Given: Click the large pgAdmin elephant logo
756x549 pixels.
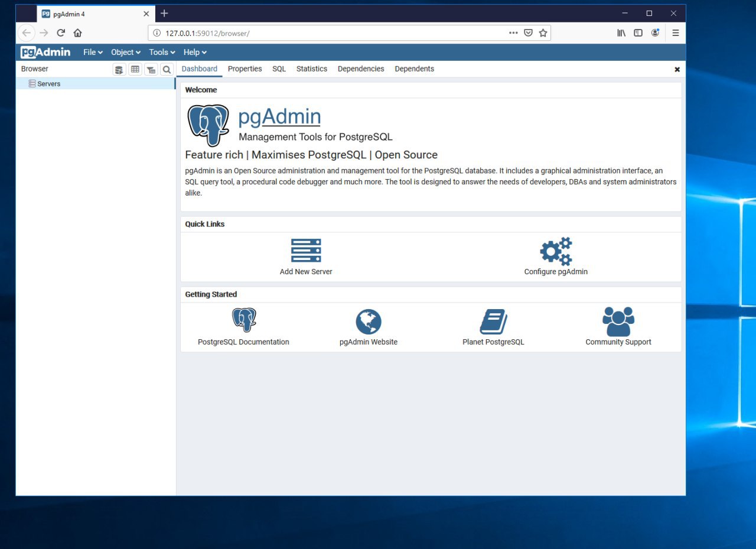Looking at the screenshot, I should 208,125.
